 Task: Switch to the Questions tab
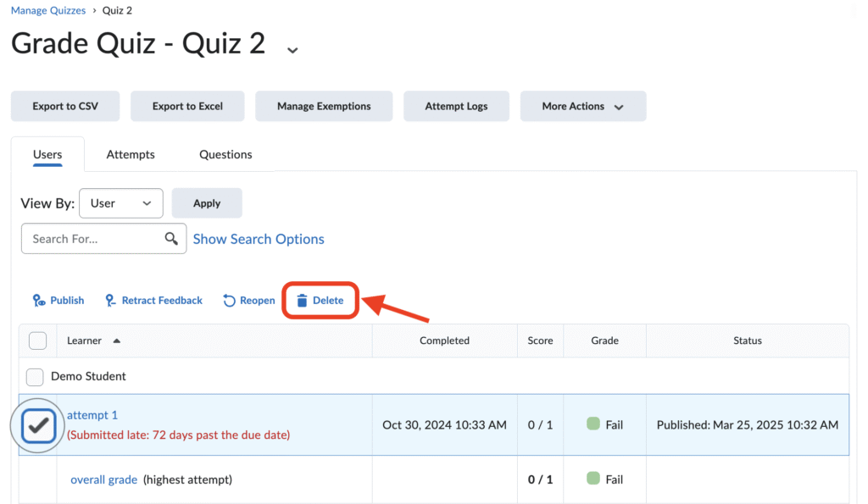pyautogui.click(x=225, y=154)
